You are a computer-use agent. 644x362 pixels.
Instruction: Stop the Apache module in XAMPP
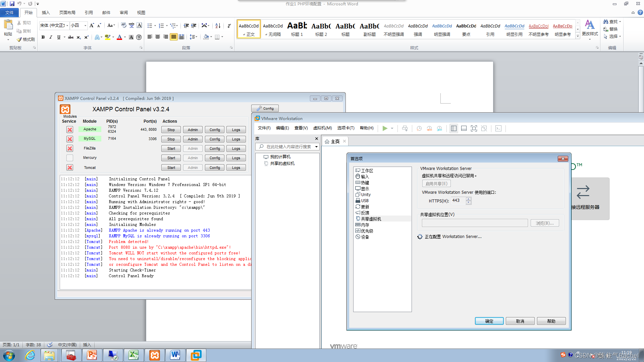click(x=171, y=130)
